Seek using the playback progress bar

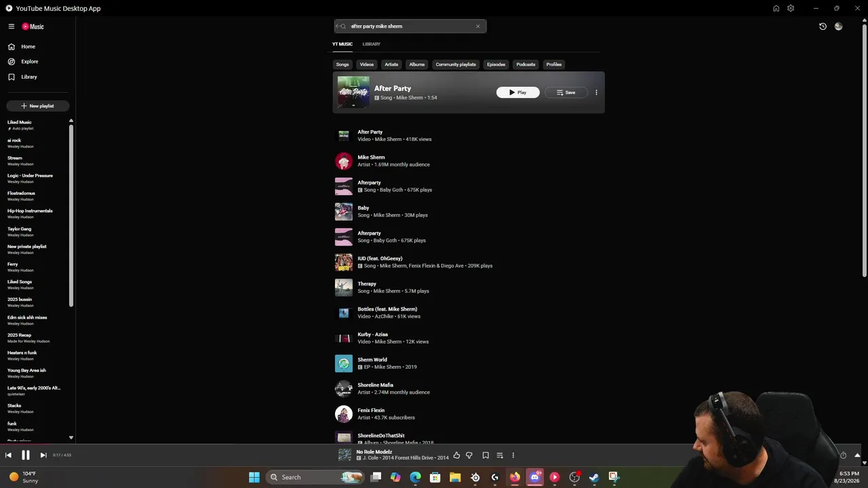pos(434,445)
